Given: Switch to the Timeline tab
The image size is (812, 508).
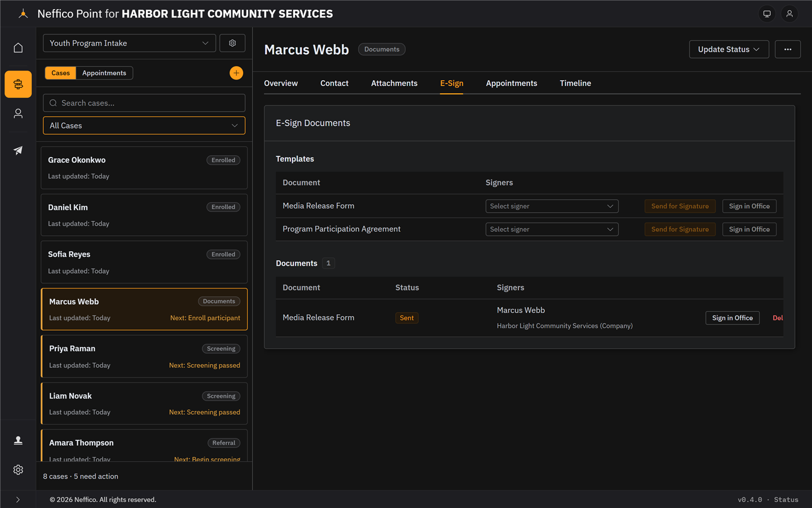Looking at the screenshot, I should pos(575,83).
